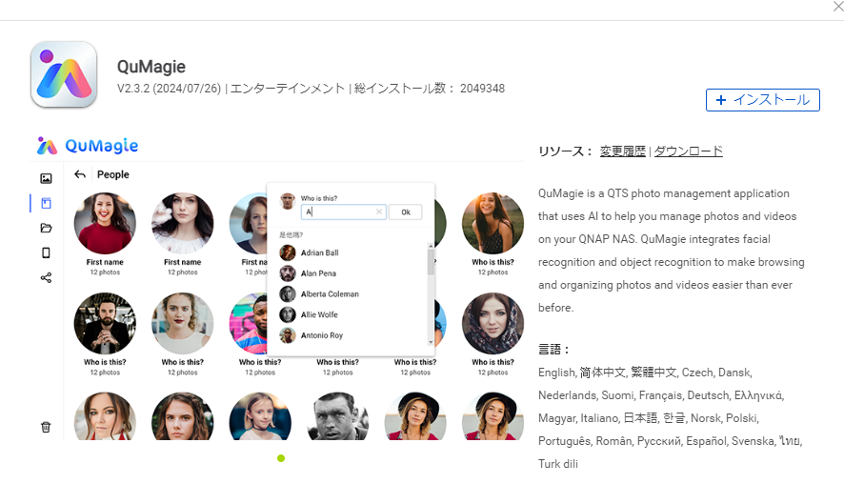Open the ダウンロード download link
Screen dimensions: 844x504
(x=688, y=151)
